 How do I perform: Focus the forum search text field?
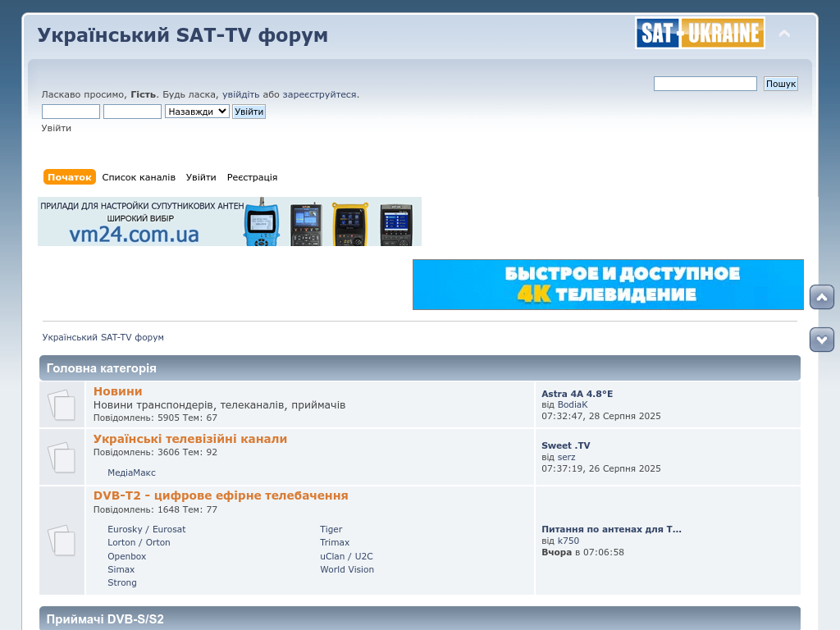coord(705,84)
